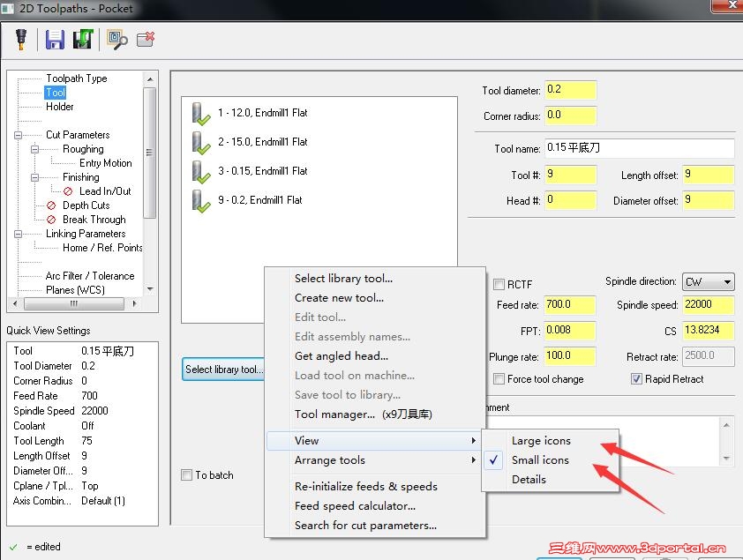Viewport: 743px width, 560px height.
Task: Click the Feed rate field showing 700.0
Action: click(569, 305)
